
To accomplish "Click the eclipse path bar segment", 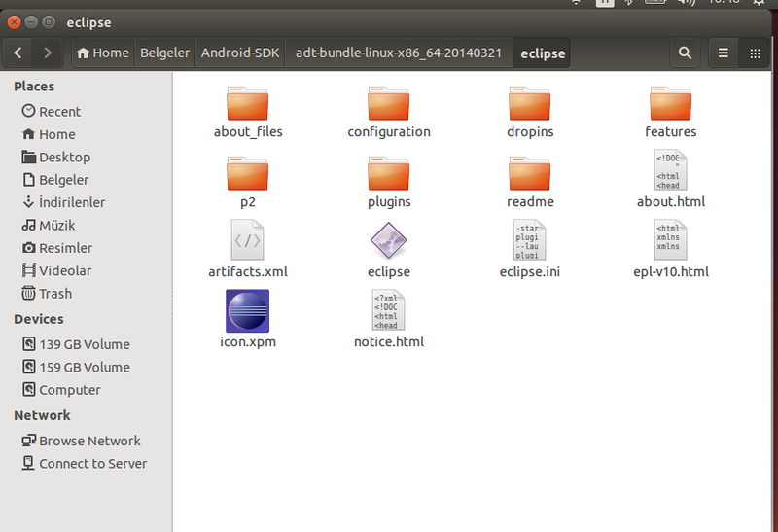I will tap(543, 53).
